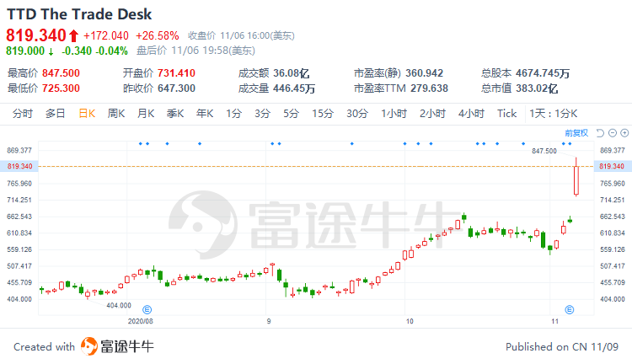Switch to 分时 chart tab
632x364 pixels.
(x=22, y=114)
